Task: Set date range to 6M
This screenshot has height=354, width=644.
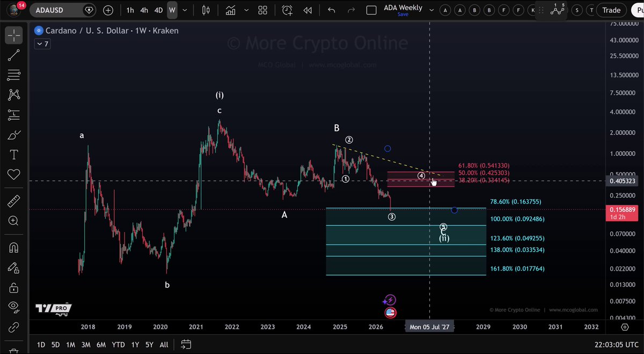Action: 101,344
